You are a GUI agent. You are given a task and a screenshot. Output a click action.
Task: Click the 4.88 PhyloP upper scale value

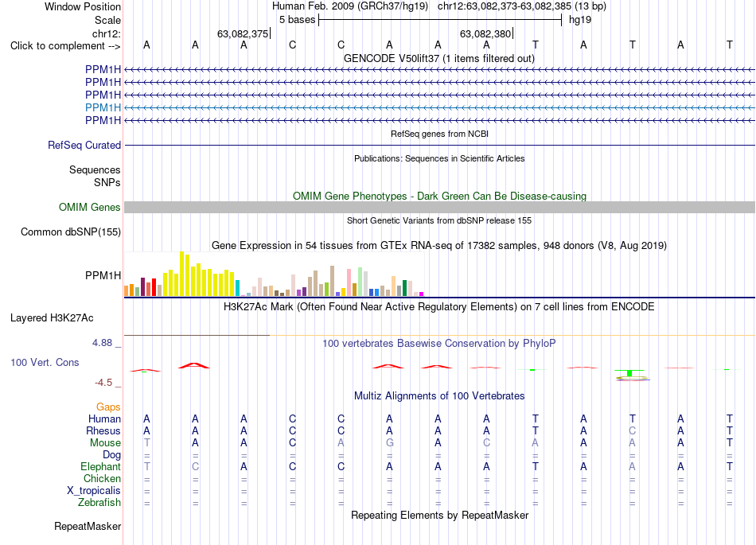[102, 343]
